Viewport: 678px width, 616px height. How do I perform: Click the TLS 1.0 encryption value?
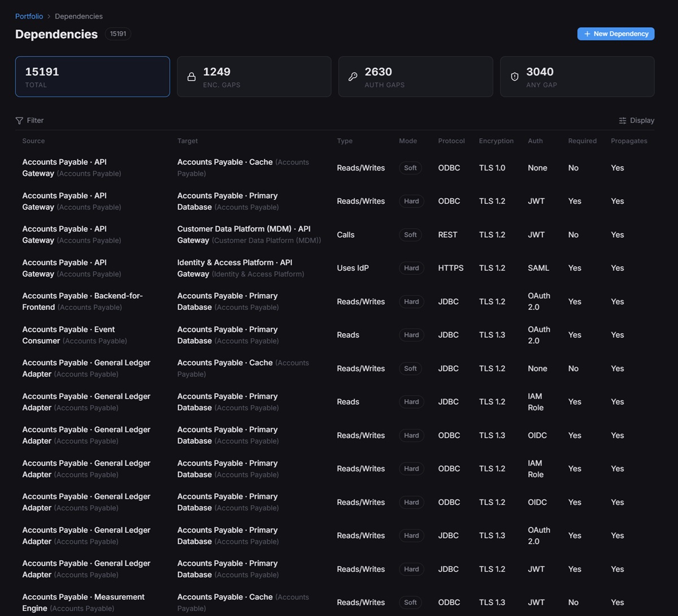pyautogui.click(x=492, y=168)
